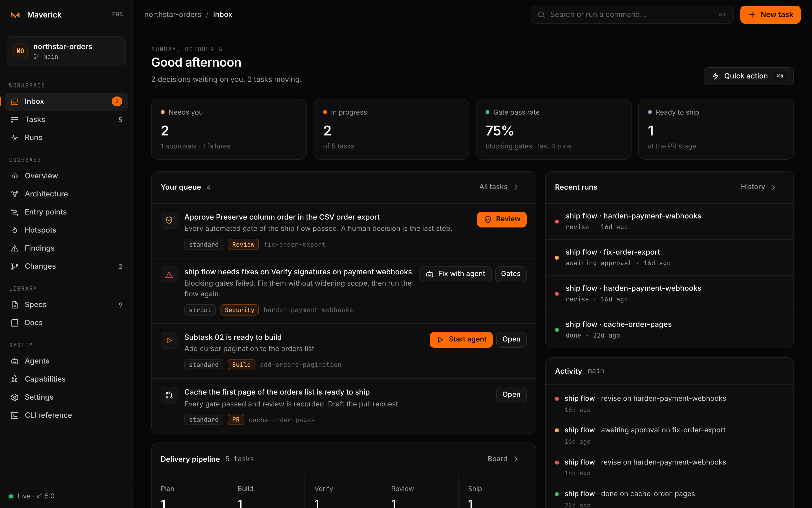Screen dimensions: 812x508
Task: Open the Gates for payment webhooks
Action: (x=510, y=274)
